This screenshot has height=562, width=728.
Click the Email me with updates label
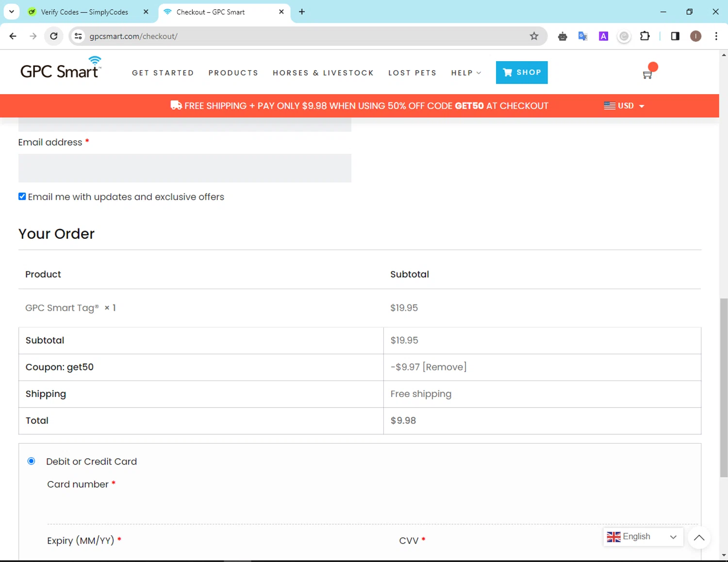(126, 197)
